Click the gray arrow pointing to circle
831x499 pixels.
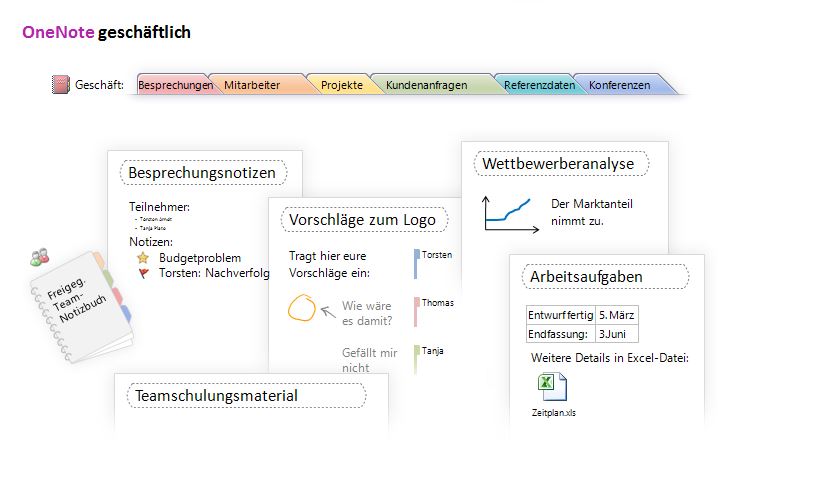328,312
